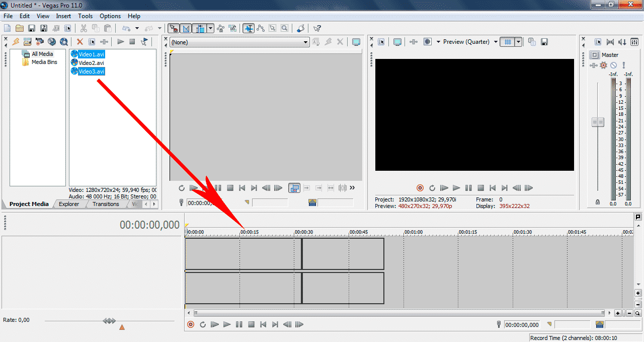
Task: Start preview in Project Media toolbar
Action: (x=121, y=42)
